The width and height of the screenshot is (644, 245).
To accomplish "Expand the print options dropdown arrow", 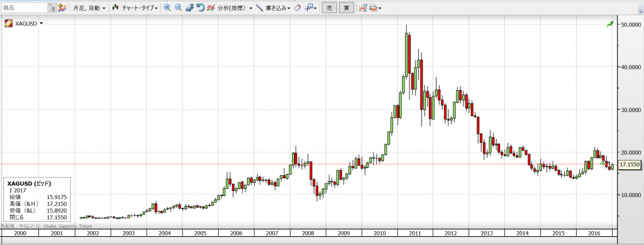I will tap(379, 9).
